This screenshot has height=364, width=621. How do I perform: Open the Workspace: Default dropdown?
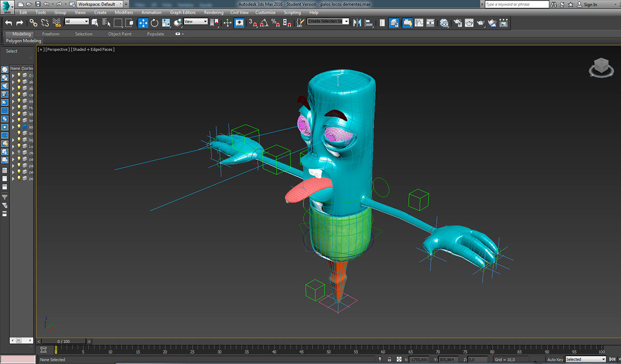pos(100,4)
